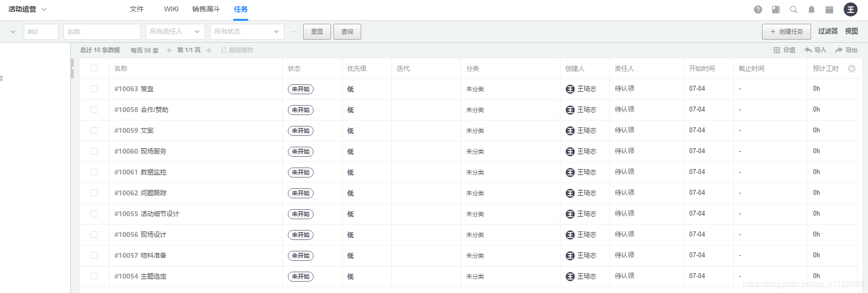Focus the #ID input field

click(x=41, y=32)
